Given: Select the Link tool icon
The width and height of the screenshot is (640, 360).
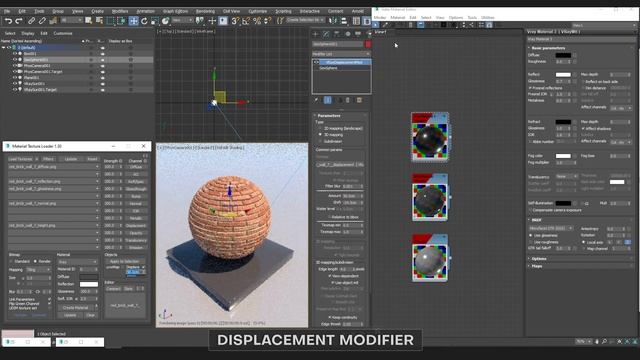Looking at the screenshot, I should [x=31, y=20].
